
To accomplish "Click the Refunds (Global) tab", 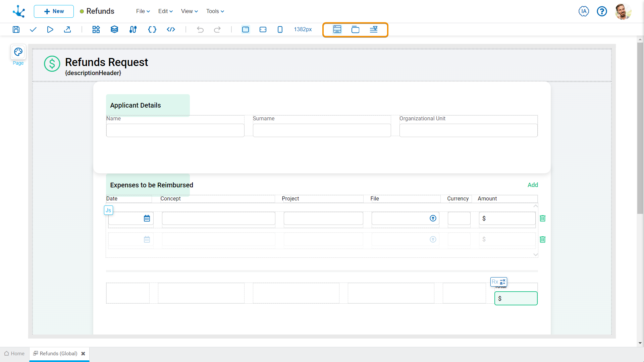I will click(x=58, y=354).
